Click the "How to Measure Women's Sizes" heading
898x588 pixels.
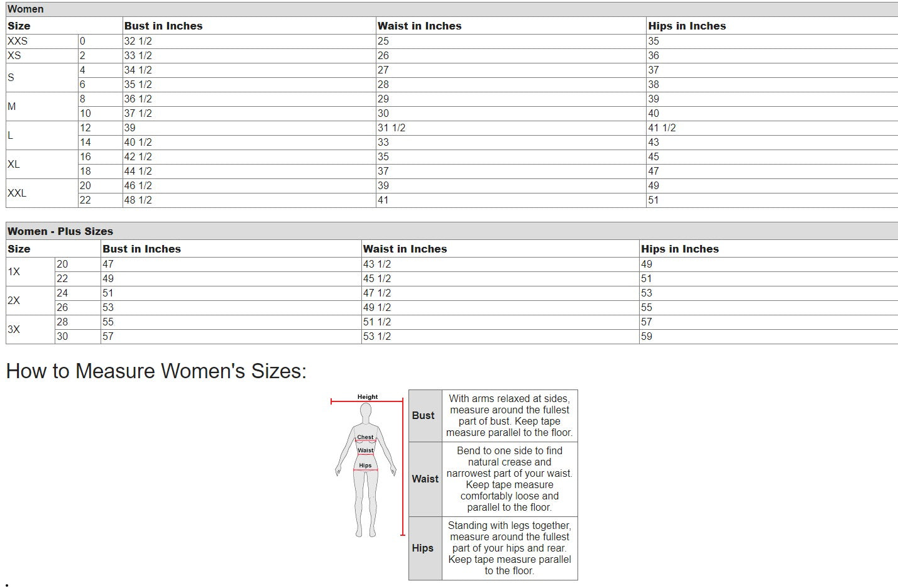point(156,371)
